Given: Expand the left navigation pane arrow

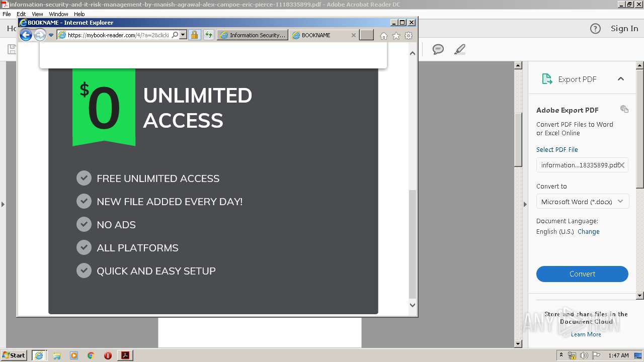Looking at the screenshot, I should coord(3,204).
